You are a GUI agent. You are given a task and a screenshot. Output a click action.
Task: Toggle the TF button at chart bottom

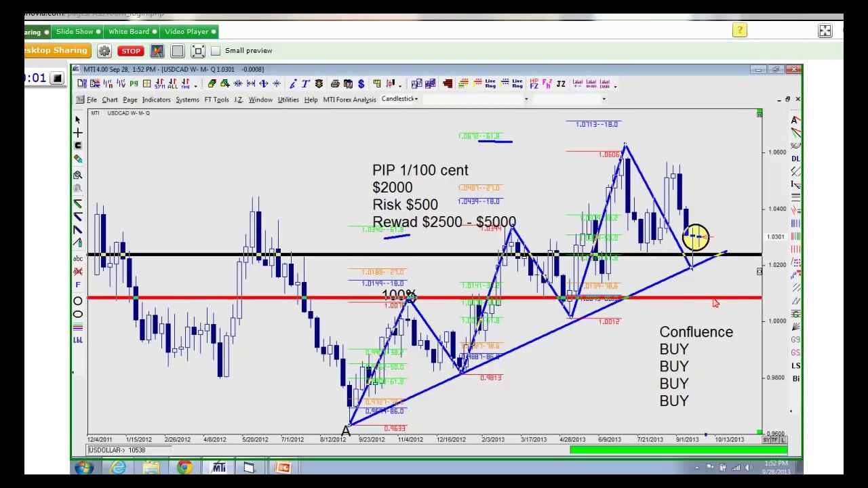[x=774, y=441]
